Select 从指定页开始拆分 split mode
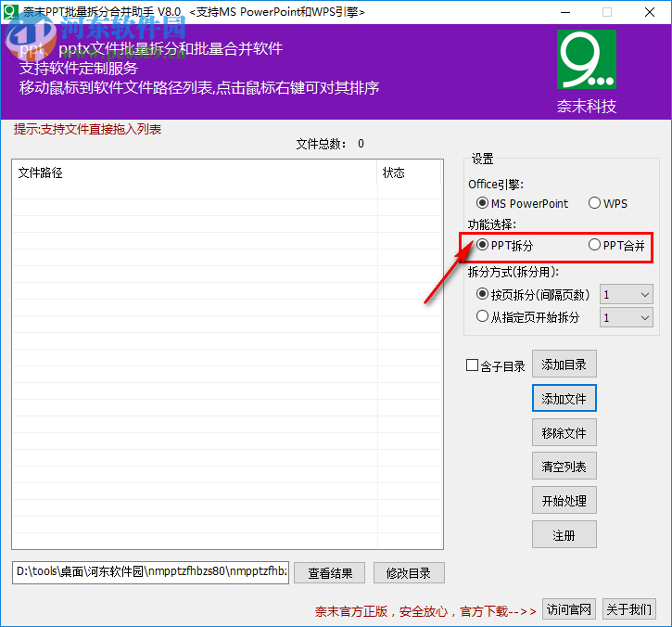The width and height of the screenshot is (672, 627). pos(527,317)
